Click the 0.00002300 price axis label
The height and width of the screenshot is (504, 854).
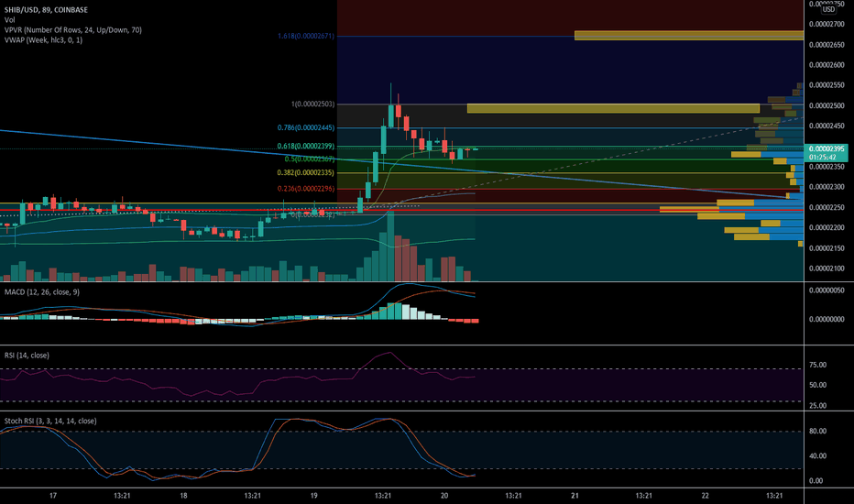coord(827,187)
